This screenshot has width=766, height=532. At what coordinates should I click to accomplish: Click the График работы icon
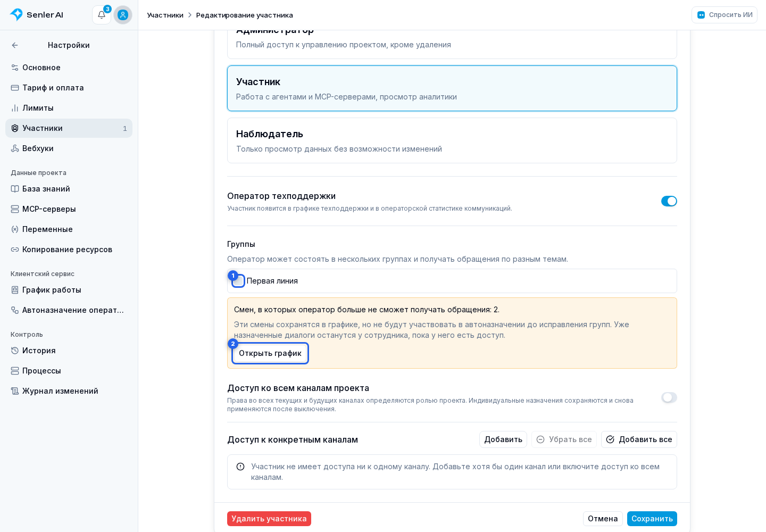coord(15,290)
